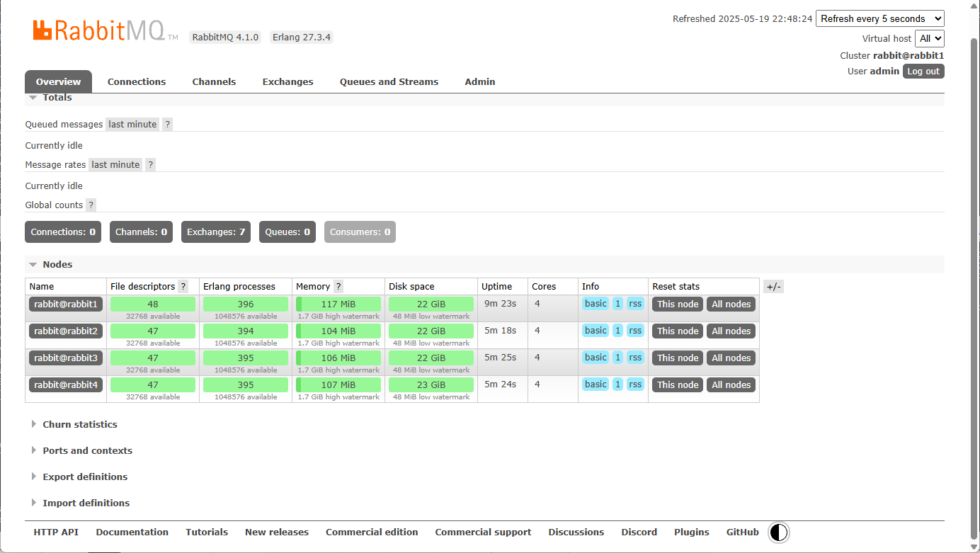Click rss tag for rabbit@rabbit2
Screen dimensions: 980x553
tap(635, 331)
